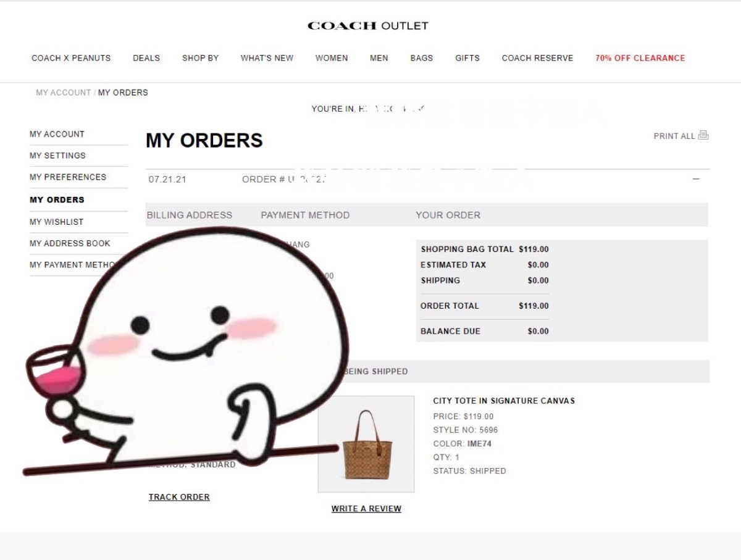Expand the Men navigation category
The image size is (741, 560).
pos(379,58)
